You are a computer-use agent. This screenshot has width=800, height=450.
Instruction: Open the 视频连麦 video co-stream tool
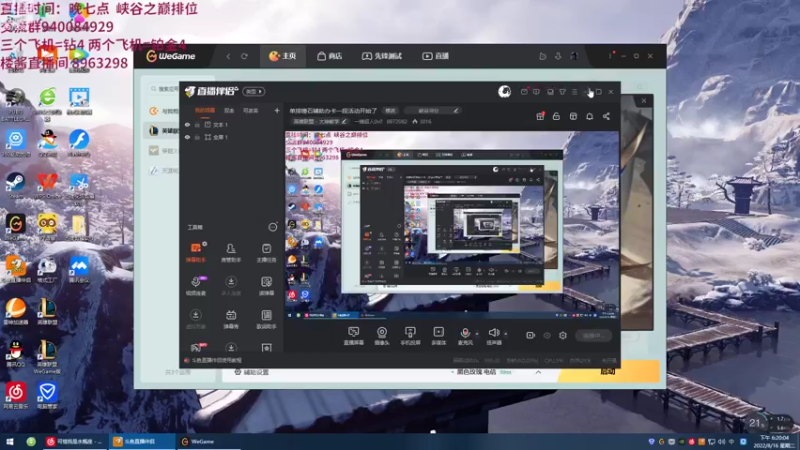coord(195,286)
